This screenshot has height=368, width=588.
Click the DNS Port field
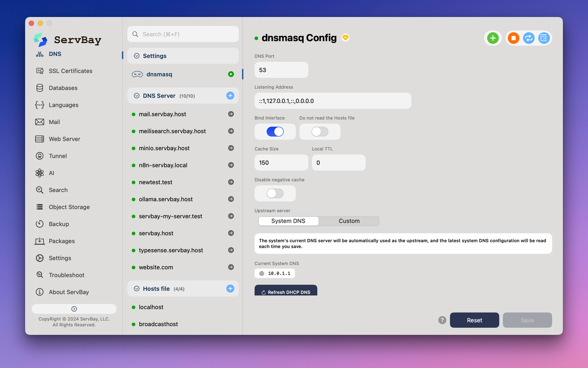coord(281,70)
